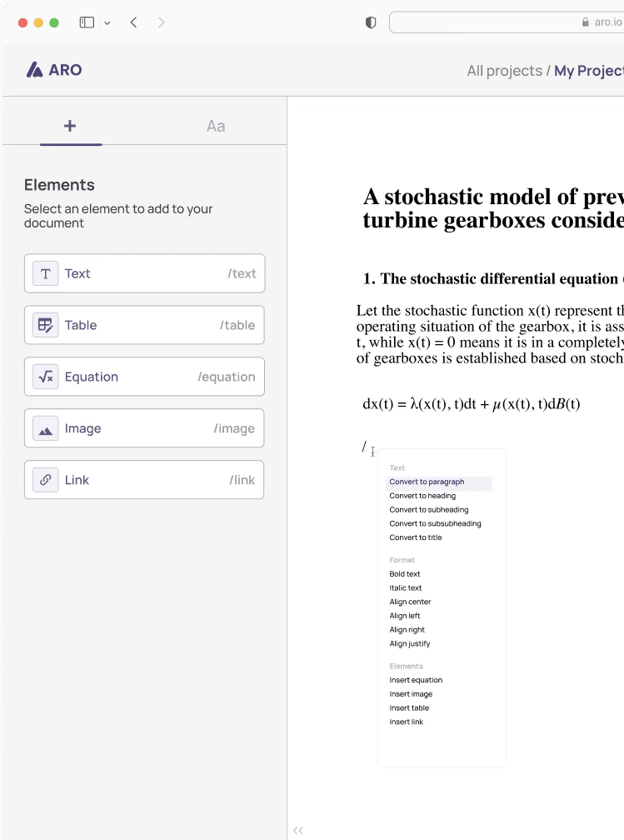Choose Align right

[x=407, y=629]
